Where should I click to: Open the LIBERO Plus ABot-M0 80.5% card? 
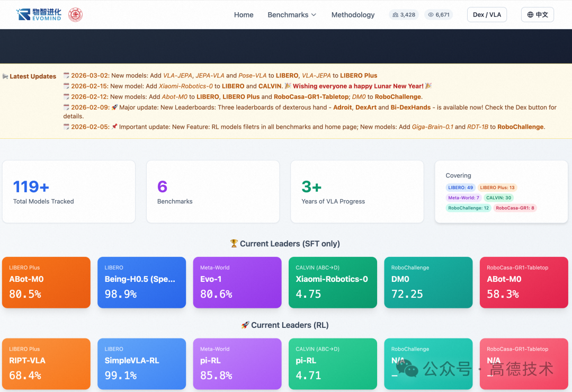pos(46,282)
